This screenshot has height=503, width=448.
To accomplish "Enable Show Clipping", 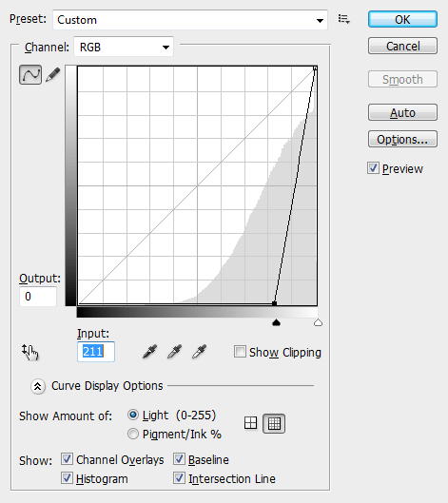I will point(240,352).
